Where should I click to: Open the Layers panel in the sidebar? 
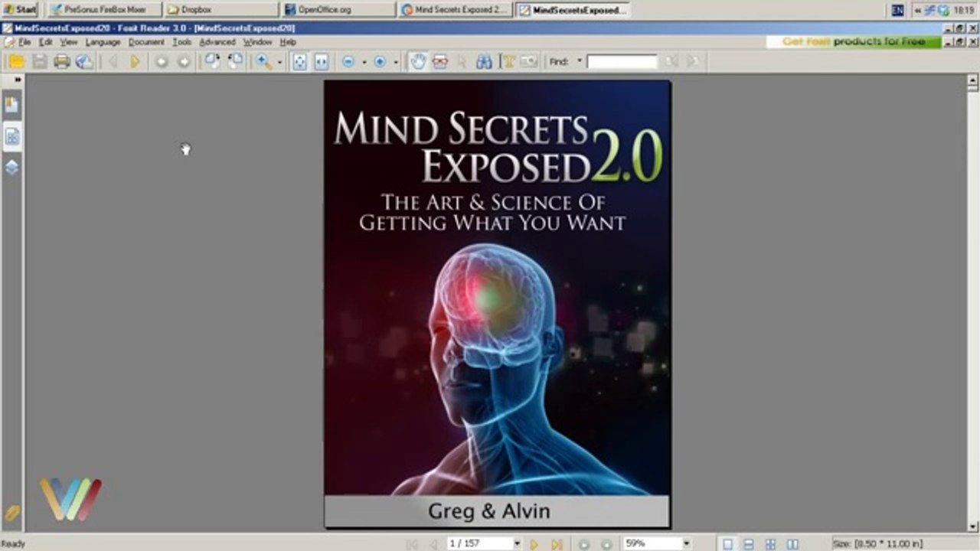coord(12,167)
